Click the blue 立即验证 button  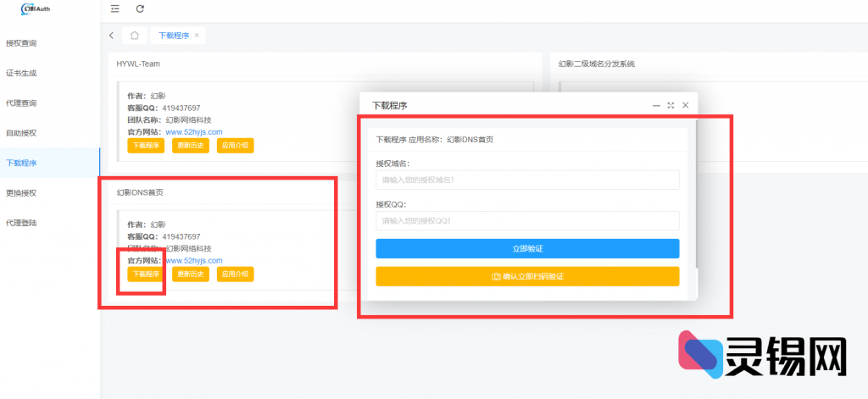pos(527,248)
